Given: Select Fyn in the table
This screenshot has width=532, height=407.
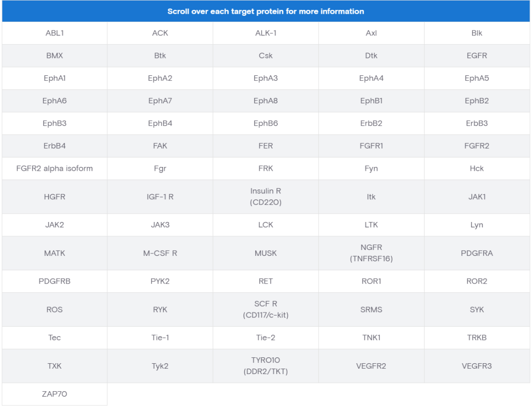Looking at the screenshot, I should point(371,168).
